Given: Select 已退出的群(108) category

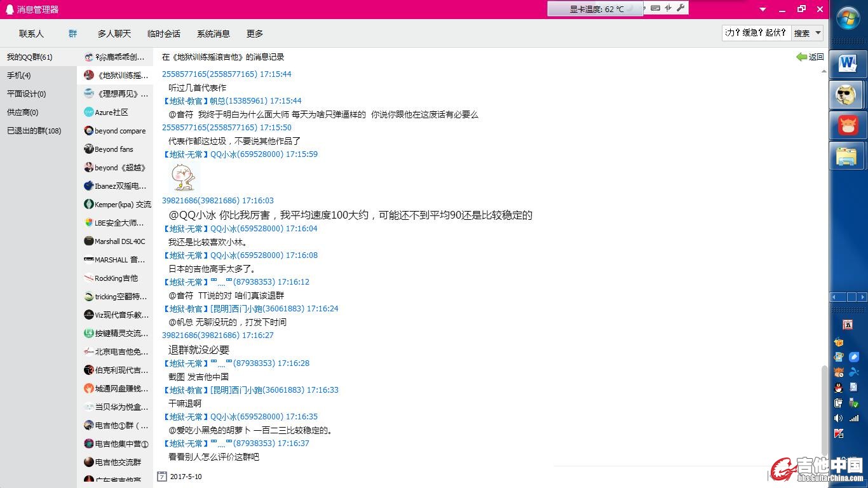Looking at the screenshot, I should click(x=38, y=131).
